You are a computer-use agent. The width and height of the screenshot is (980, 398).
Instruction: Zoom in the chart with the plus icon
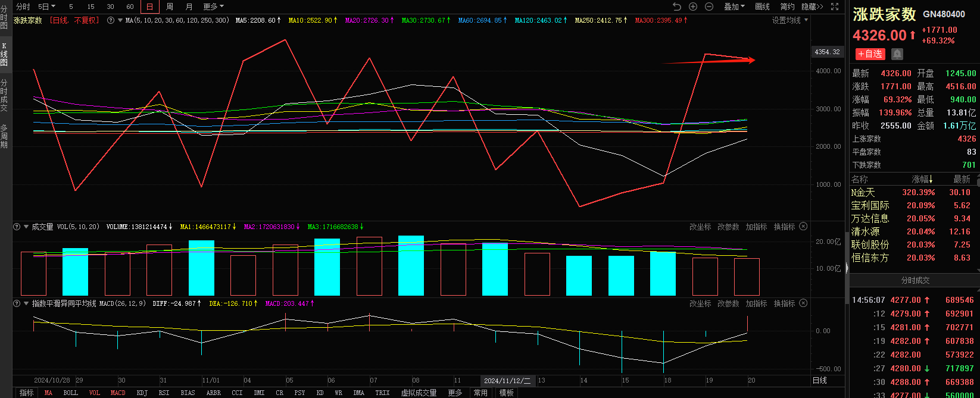pyautogui.click(x=693, y=7)
